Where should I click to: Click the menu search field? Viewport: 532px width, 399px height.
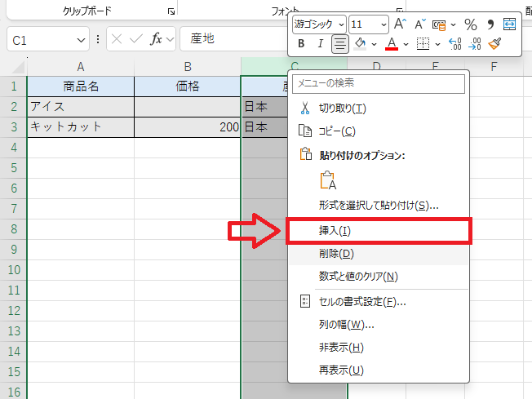[379, 83]
